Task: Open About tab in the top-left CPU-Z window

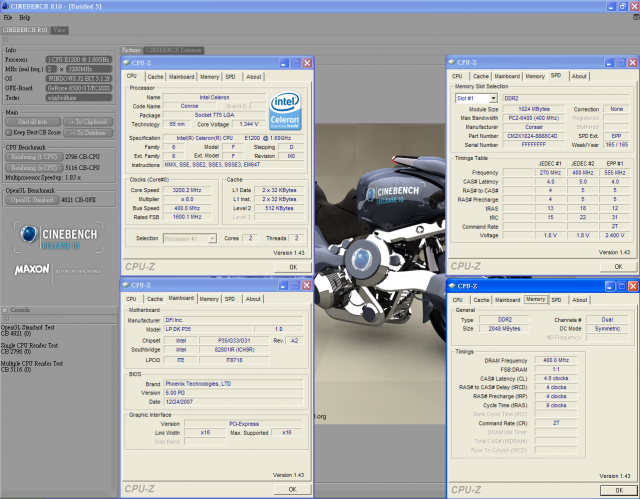Action: tap(253, 77)
